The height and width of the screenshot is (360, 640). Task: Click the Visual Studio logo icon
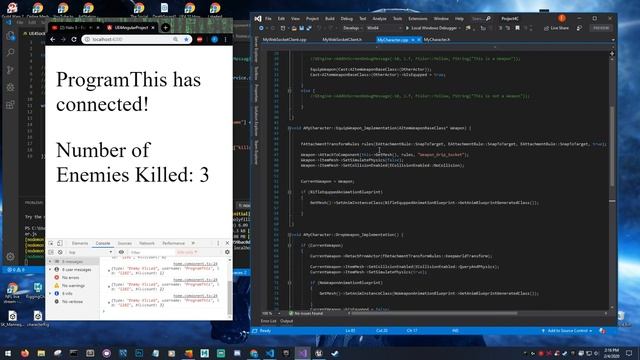[x=258, y=19]
